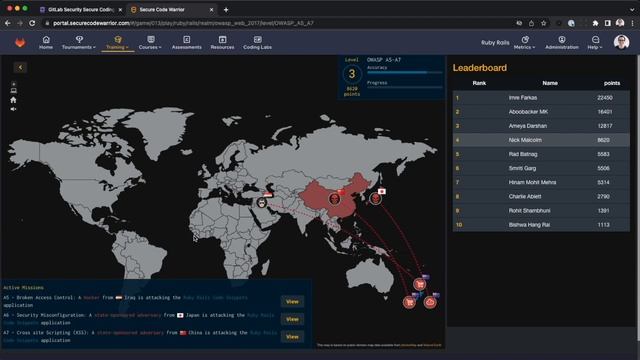Click the lower-left shopping cart target icon

click(409, 302)
